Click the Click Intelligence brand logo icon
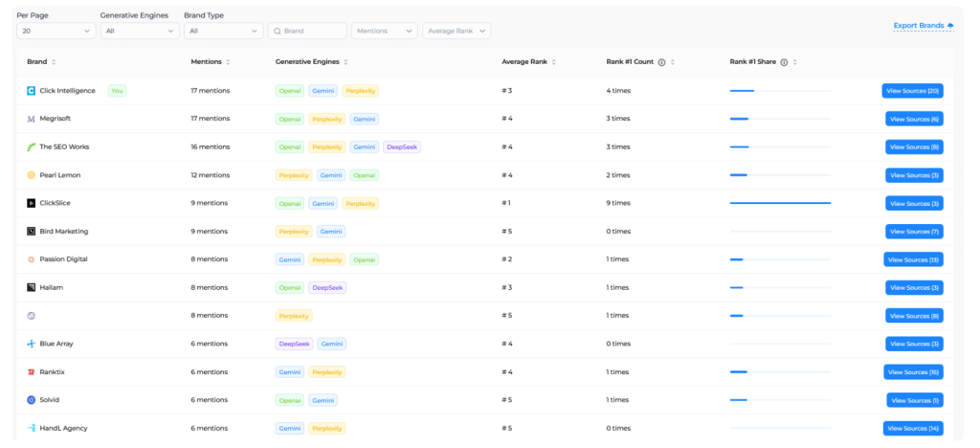This screenshot has height=448, width=980. tap(32, 91)
